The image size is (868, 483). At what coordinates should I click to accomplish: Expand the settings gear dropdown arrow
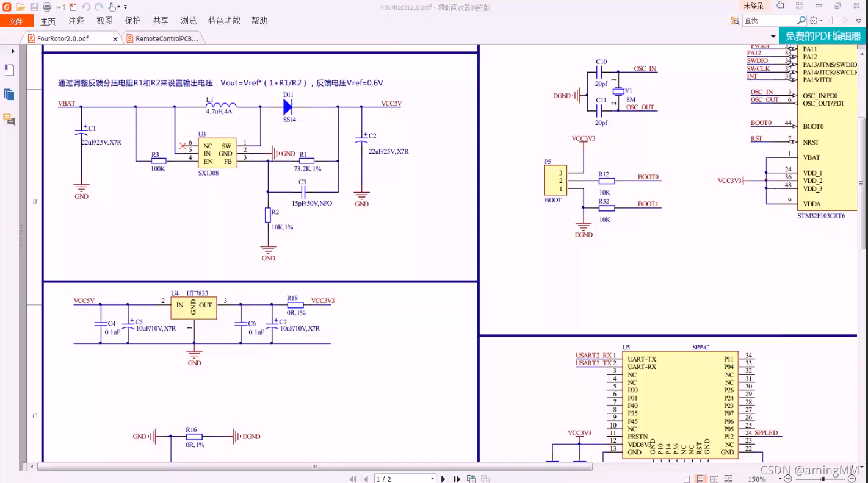tap(822, 21)
